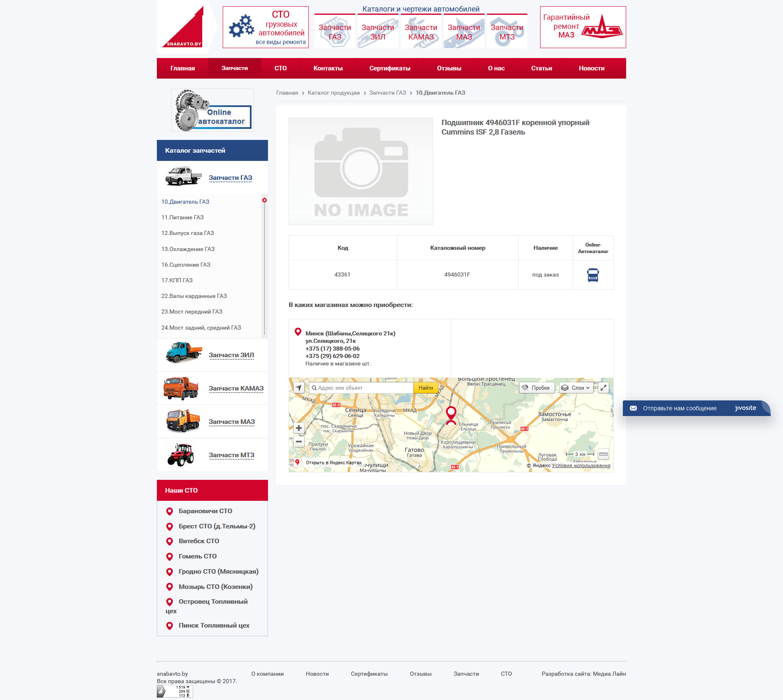Open the Гарантийный ремонт МАЗ banner

tap(583, 27)
